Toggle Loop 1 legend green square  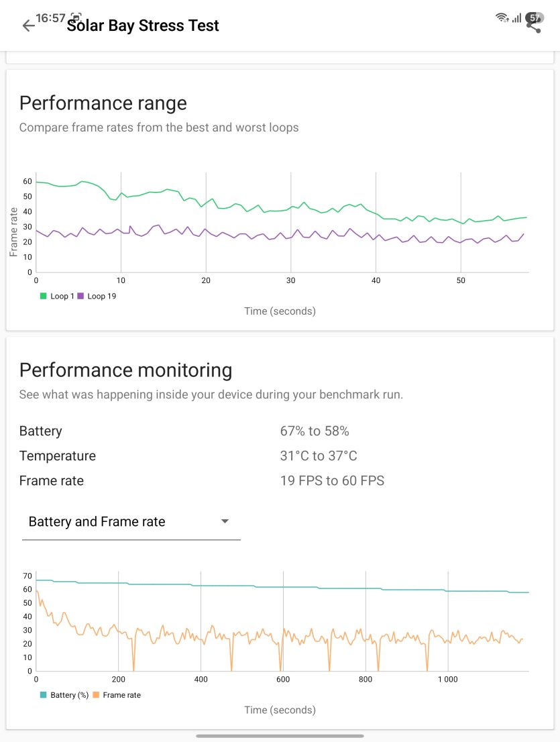click(44, 297)
